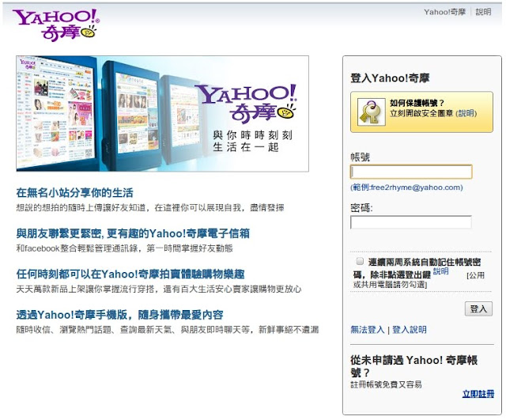Open the Yahoo!奇摩手機版 heading link

tap(119, 315)
